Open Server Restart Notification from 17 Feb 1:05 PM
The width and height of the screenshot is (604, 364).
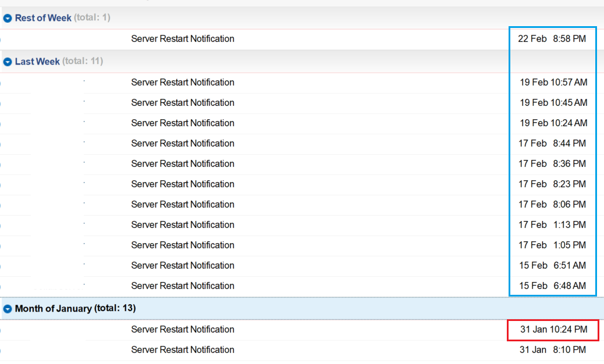[x=183, y=245]
